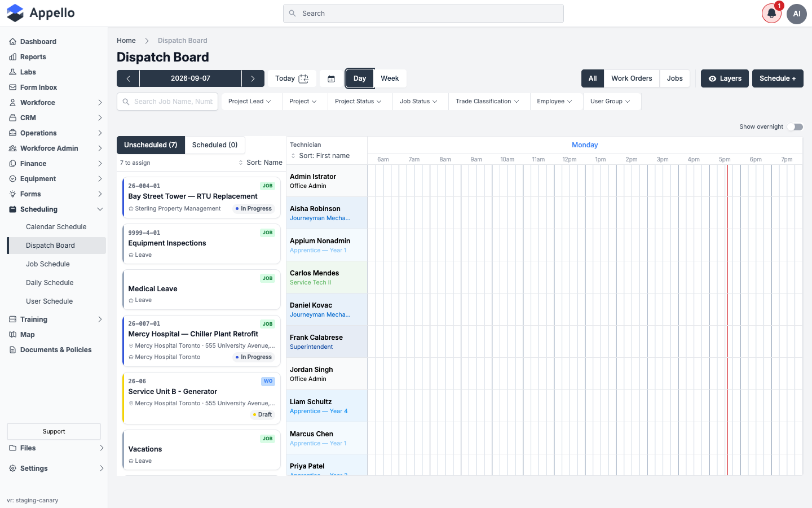Open Dashboard from the sidebar
The height and width of the screenshot is (508, 812).
click(38, 42)
